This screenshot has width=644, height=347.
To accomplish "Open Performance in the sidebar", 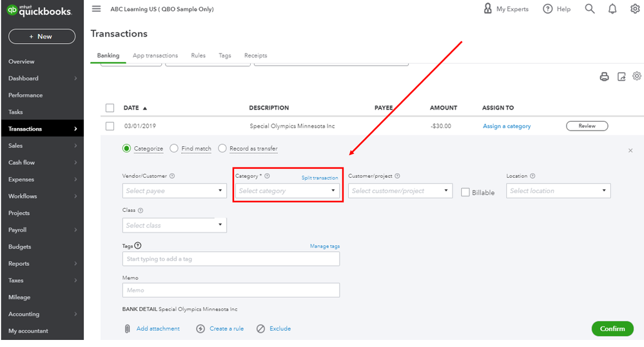I will pyautogui.click(x=26, y=95).
